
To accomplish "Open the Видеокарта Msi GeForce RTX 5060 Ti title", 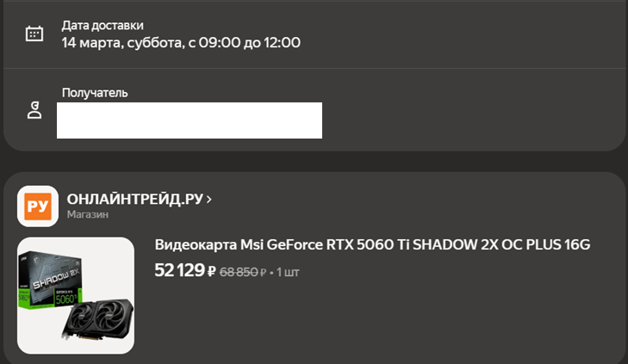I will 372,245.
